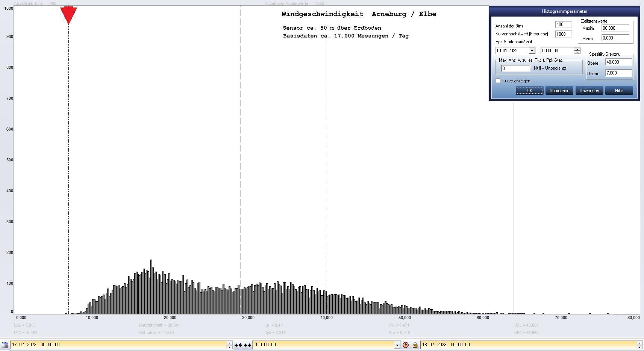Click the Anwenden button
Image resolution: width=644 pixels, height=351 pixels.
coord(589,91)
